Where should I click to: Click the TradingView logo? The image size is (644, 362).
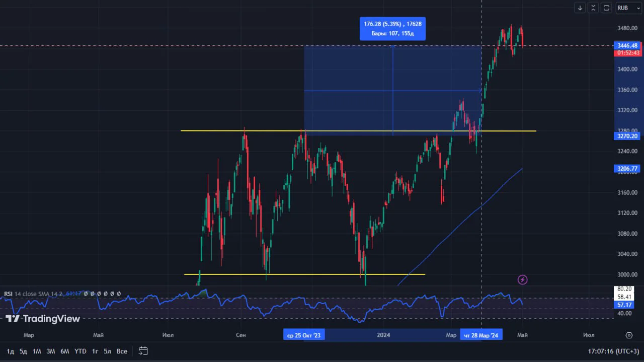43,319
